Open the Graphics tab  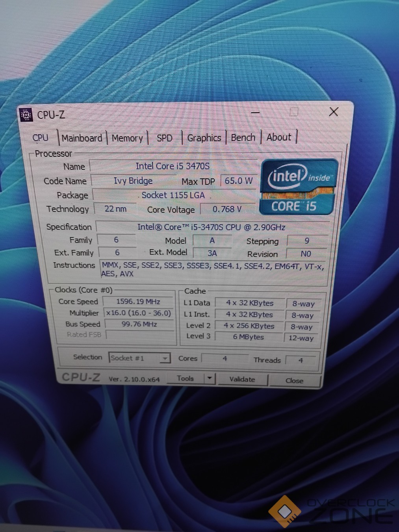204,138
